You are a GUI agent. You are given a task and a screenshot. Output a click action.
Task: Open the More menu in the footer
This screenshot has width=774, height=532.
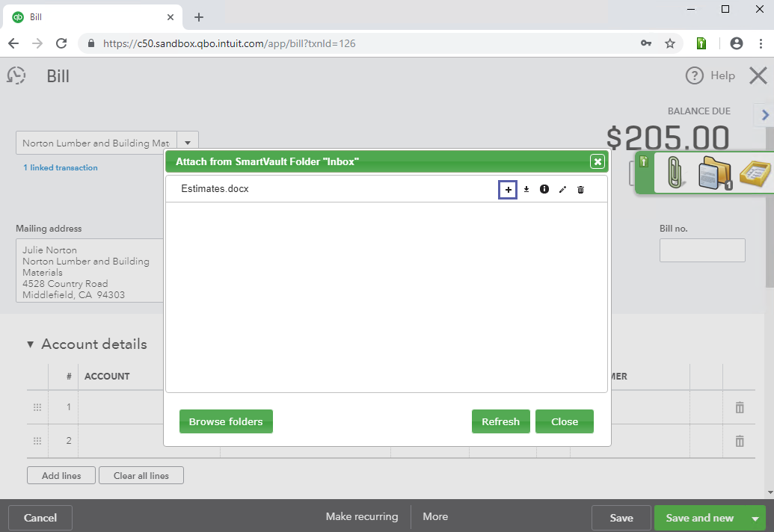click(435, 516)
